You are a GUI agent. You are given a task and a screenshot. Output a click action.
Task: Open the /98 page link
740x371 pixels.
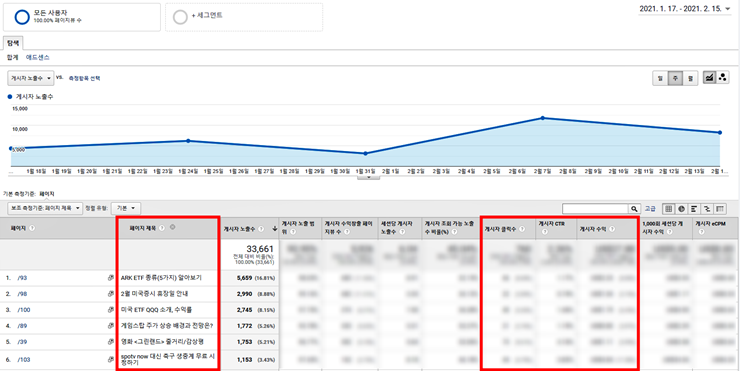coord(22,294)
